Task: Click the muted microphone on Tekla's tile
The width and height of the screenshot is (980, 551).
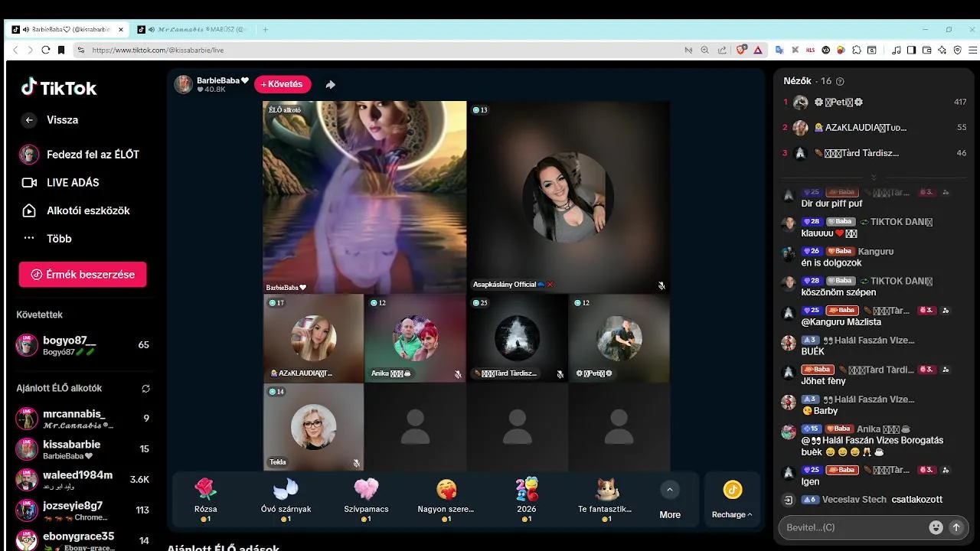Action: click(356, 463)
